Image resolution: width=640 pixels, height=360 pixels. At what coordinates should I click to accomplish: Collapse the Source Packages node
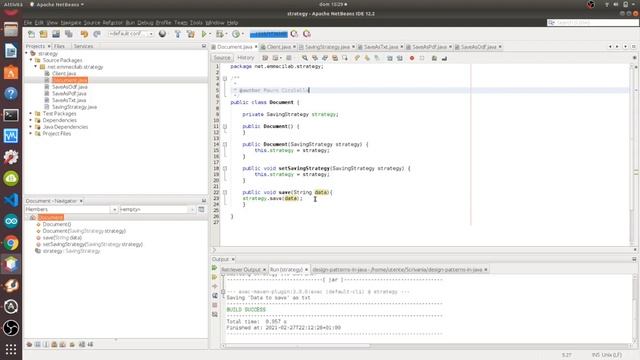pyautogui.click(x=31, y=60)
